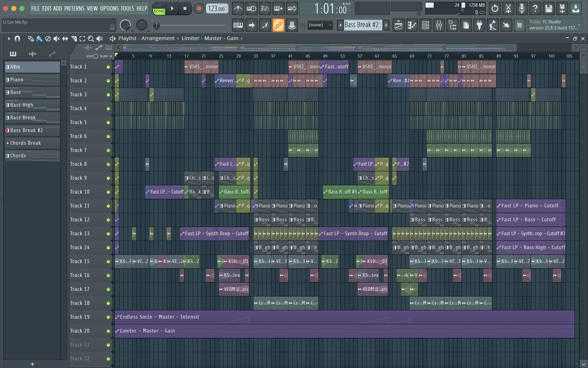
Task: Select the Delete tool in playlist
Action: click(48, 38)
